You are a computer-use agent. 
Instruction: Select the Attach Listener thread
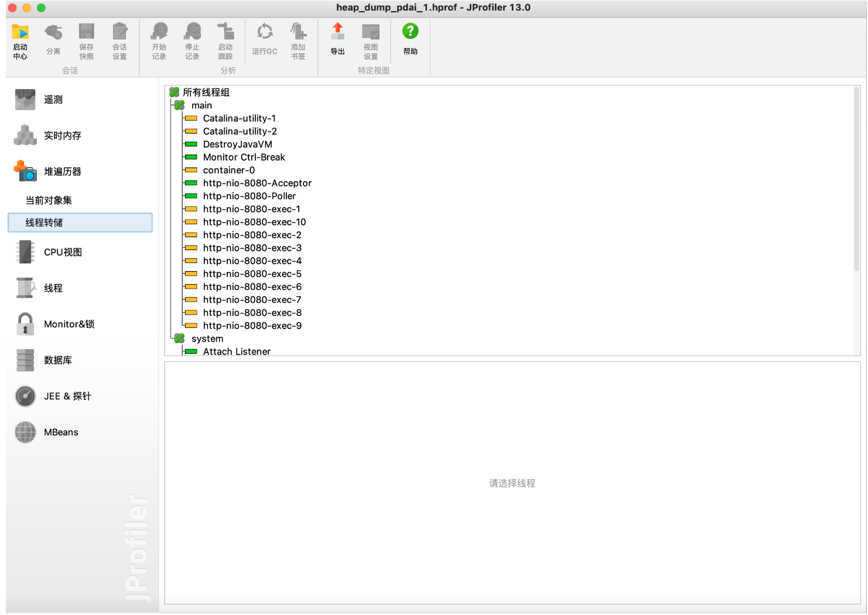237,351
